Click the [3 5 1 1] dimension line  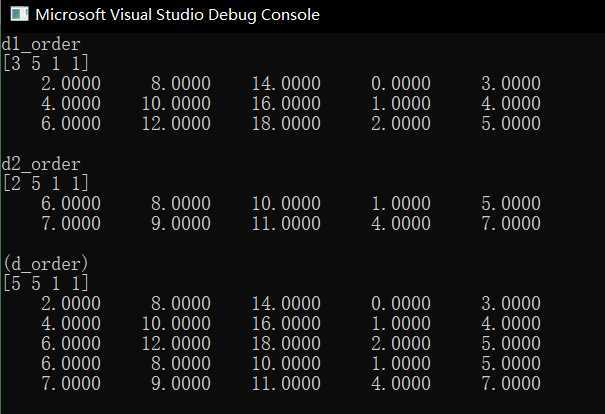[x=46, y=63]
